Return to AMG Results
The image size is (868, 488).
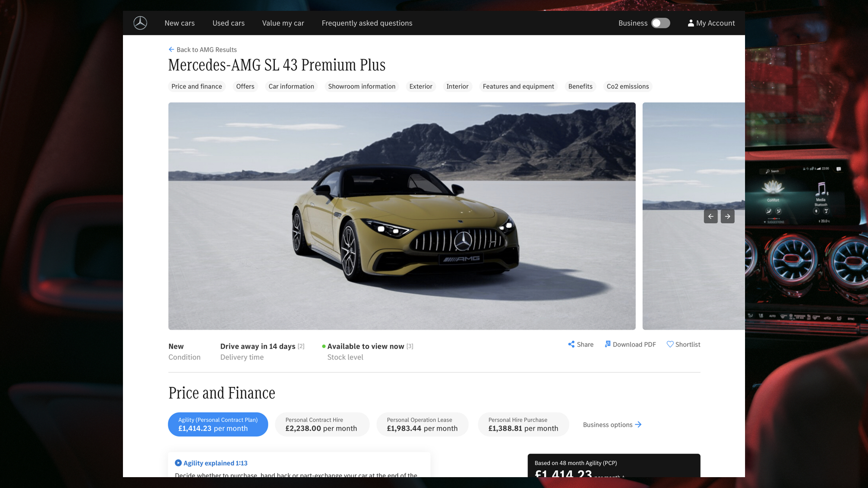tap(206, 50)
